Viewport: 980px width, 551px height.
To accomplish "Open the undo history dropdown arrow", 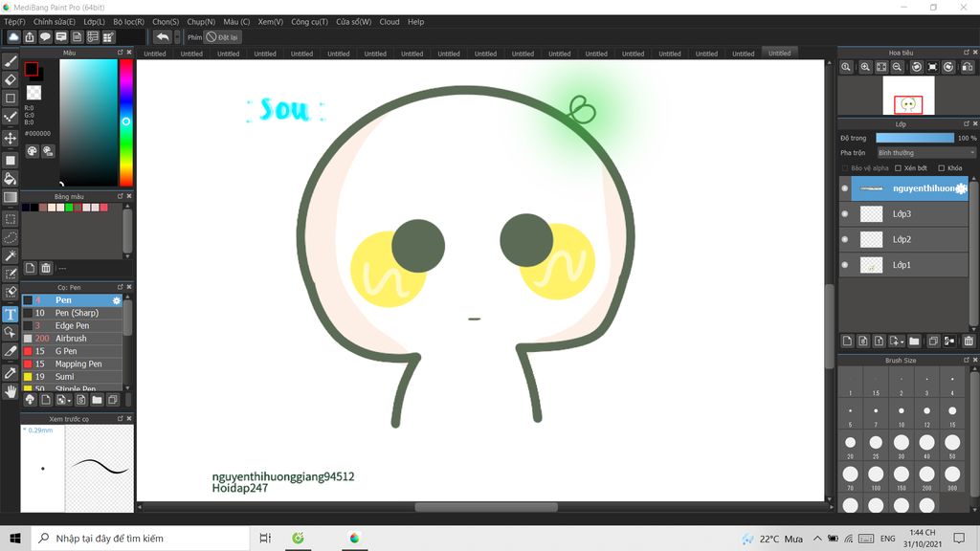I will (177, 37).
